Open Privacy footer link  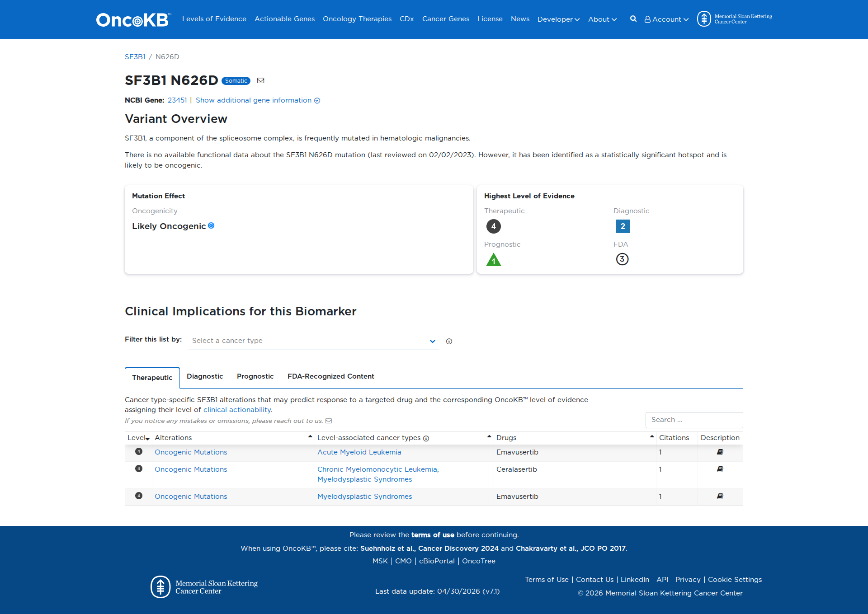(688, 580)
